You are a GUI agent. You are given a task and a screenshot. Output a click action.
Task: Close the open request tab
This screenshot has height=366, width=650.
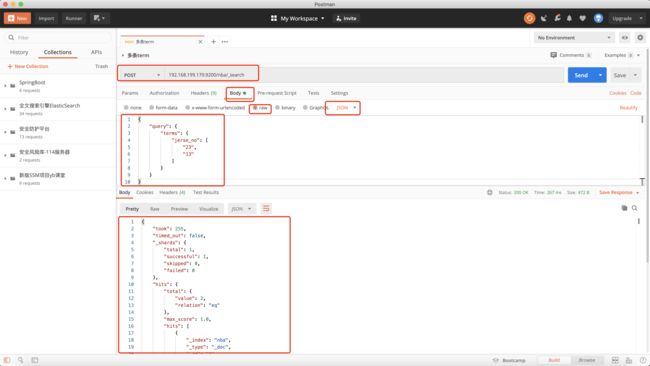tap(201, 42)
